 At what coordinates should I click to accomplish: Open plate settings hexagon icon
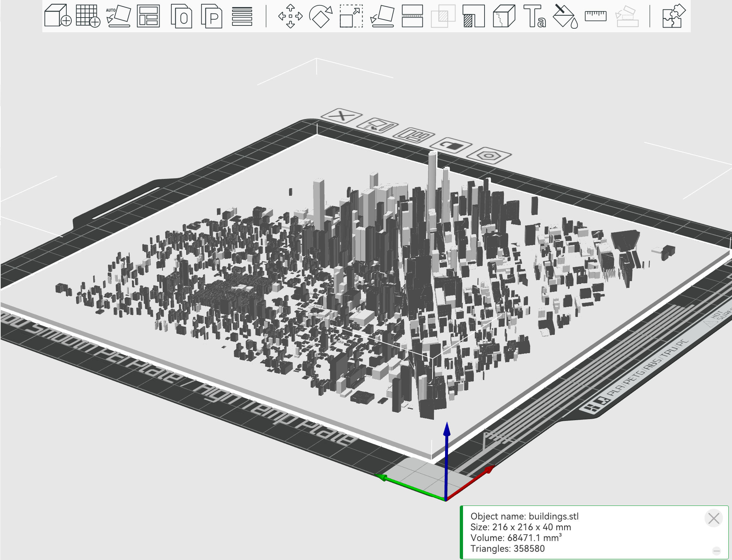click(x=488, y=156)
